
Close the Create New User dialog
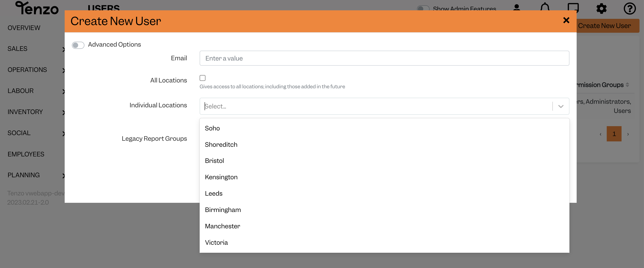coord(566,20)
